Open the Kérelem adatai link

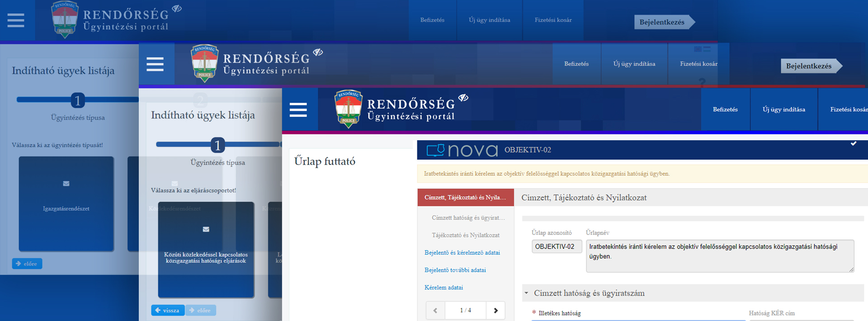pyautogui.click(x=443, y=288)
